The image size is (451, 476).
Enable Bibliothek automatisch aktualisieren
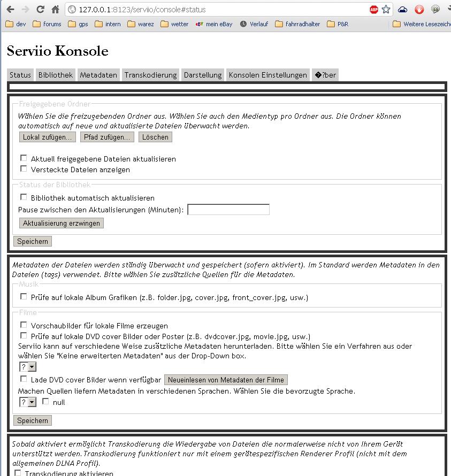coord(24,197)
